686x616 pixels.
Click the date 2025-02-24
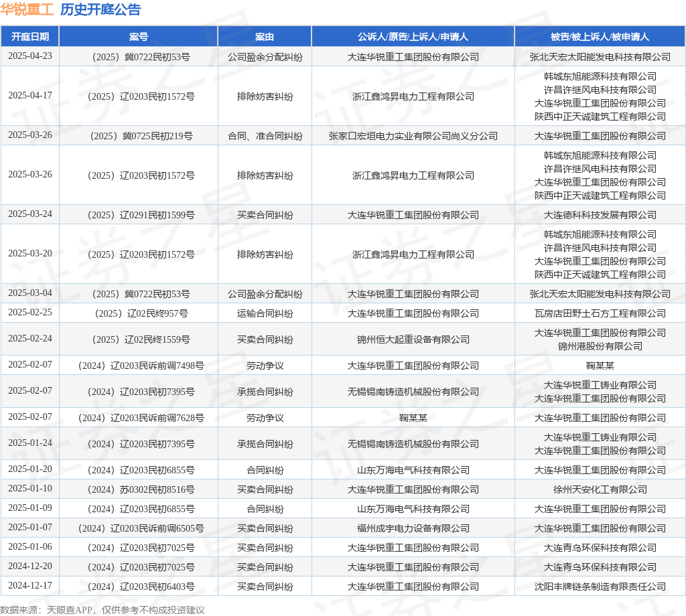point(29,338)
